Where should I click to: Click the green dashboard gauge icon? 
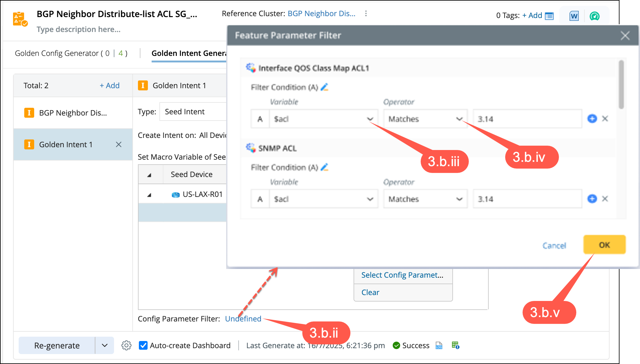594,16
